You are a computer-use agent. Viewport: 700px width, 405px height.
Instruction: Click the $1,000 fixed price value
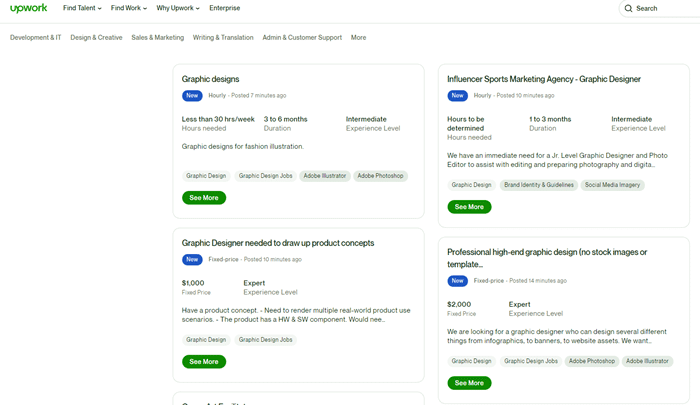193,283
